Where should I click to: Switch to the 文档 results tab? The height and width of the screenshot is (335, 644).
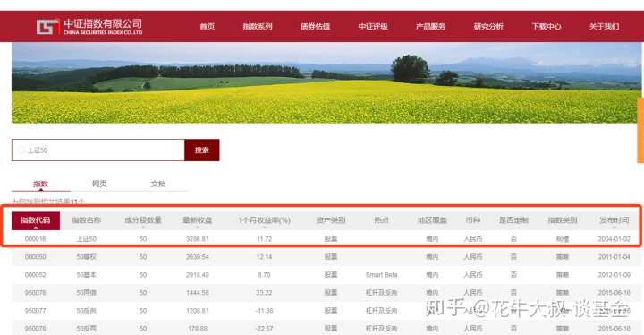click(x=158, y=184)
